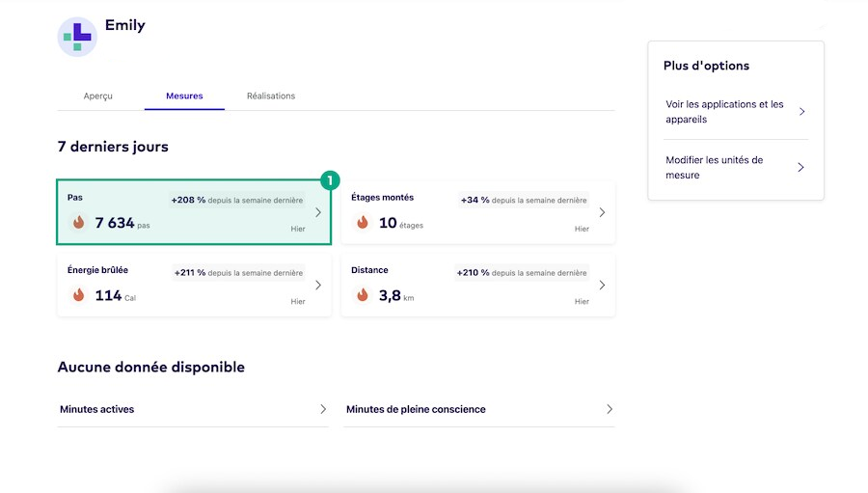Click Hier label in Étages montés card
The height and width of the screenshot is (493, 868).
pyautogui.click(x=582, y=229)
